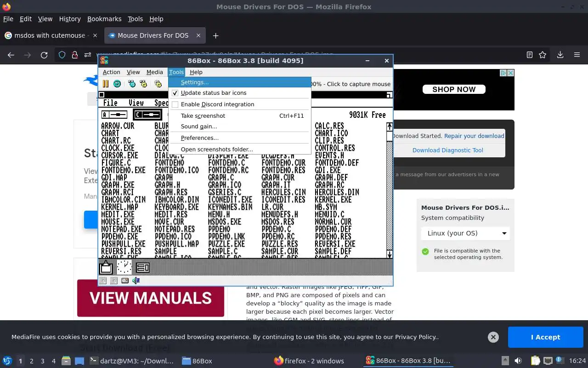The height and width of the screenshot is (368, 588).
Task: Click guest file list scroll up arrow
Action: tap(390, 126)
